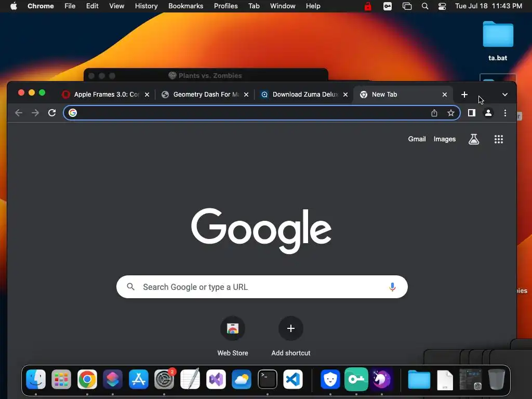Click Google Chrome in the Dock
Screen dimensions: 532x399
87,379
